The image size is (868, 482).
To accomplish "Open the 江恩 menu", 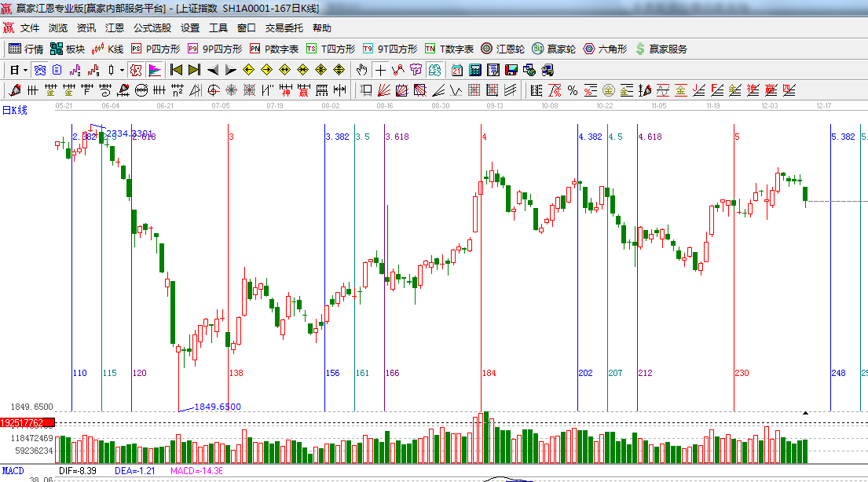I will coord(115,28).
